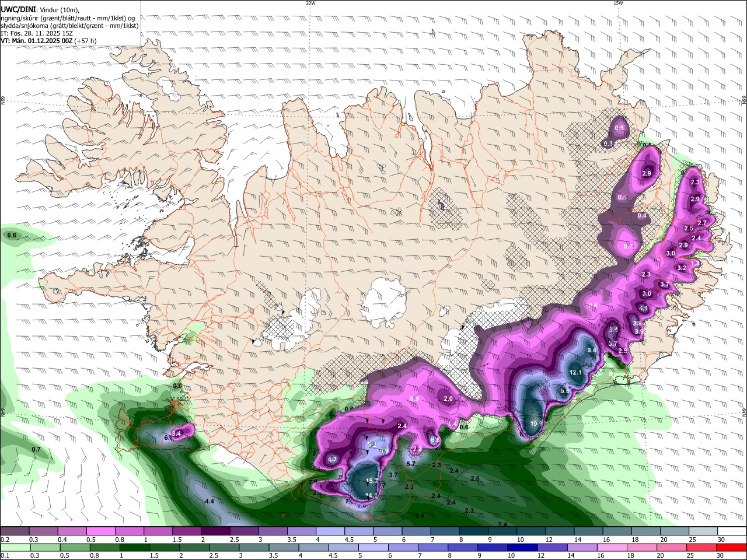Pick the dark teal 8–9 snow legend swatch
Screen dimensions: 747x560
tap(473, 531)
